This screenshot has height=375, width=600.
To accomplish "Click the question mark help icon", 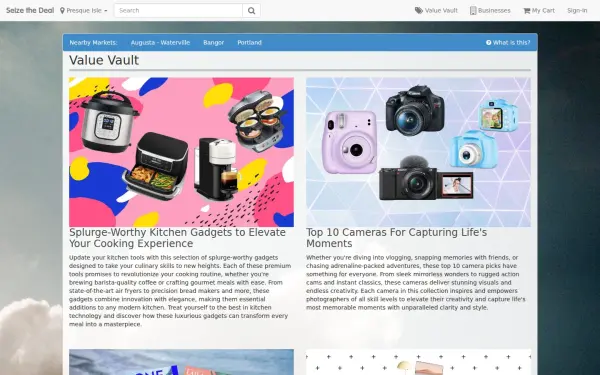I will pyautogui.click(x=489, y=42).
